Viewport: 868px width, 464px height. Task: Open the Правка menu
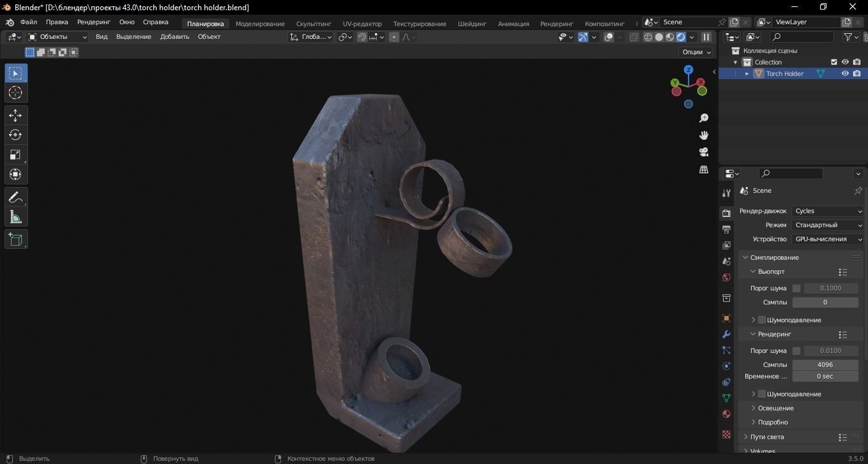57,22
